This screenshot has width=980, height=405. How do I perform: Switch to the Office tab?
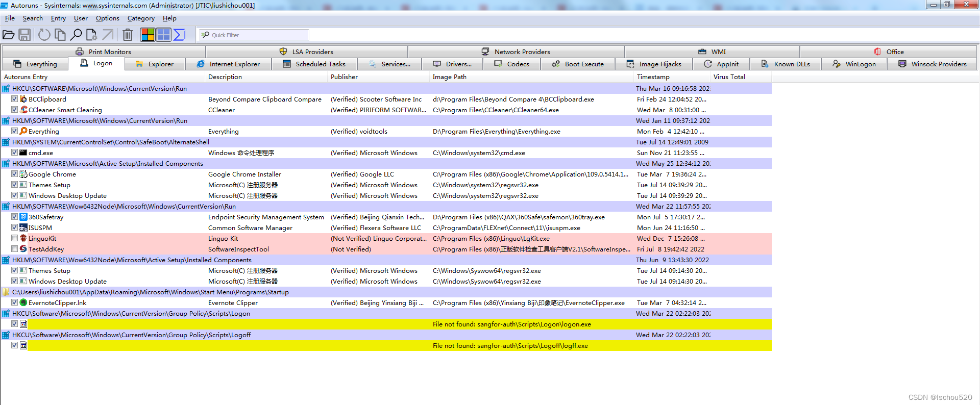pos(889,52)
